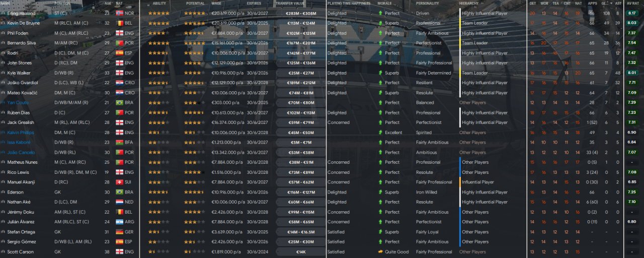
Task: Sort by the HIERARCHY column header
Action: [x=469, y=4]
